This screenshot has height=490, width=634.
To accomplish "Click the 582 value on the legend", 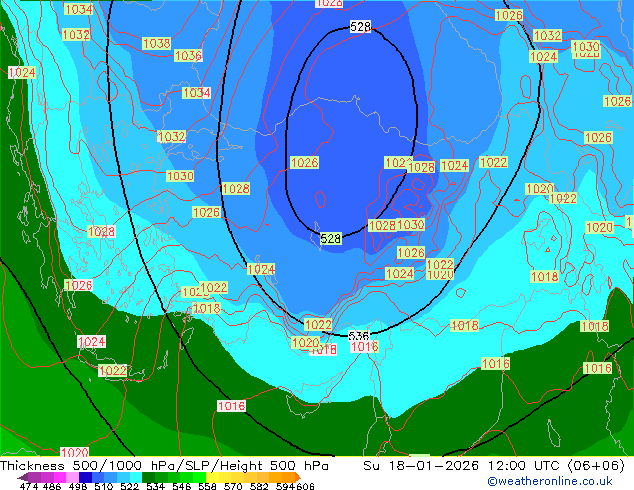I will tap(259, 486).
